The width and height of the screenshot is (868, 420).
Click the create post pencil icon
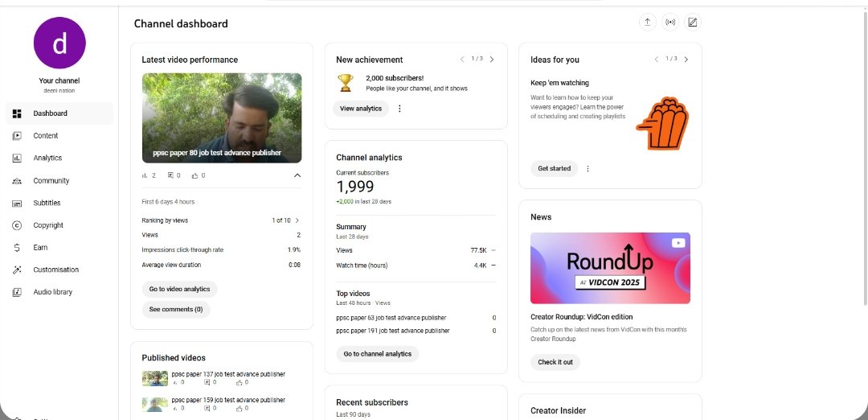coord(693,23)
